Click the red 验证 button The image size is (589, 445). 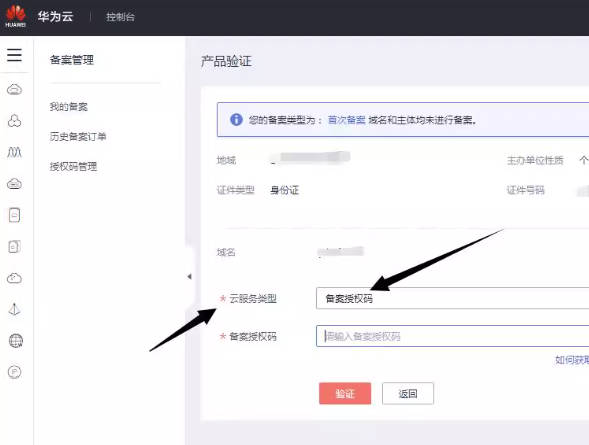point(345,393)
